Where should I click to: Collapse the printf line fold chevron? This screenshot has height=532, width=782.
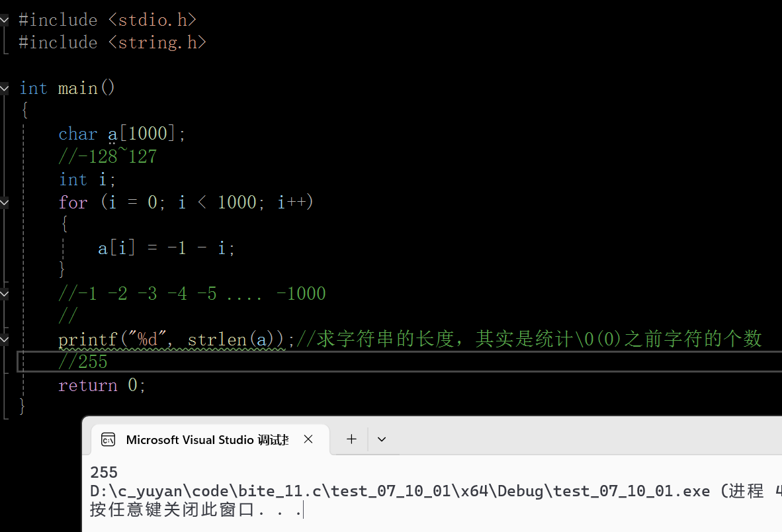coord(4,339)
